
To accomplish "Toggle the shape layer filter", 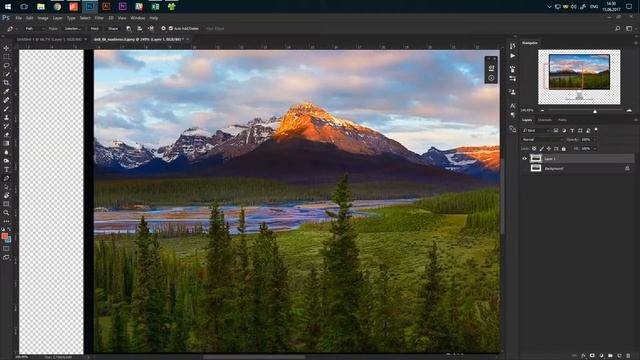I will pos(580,130).
